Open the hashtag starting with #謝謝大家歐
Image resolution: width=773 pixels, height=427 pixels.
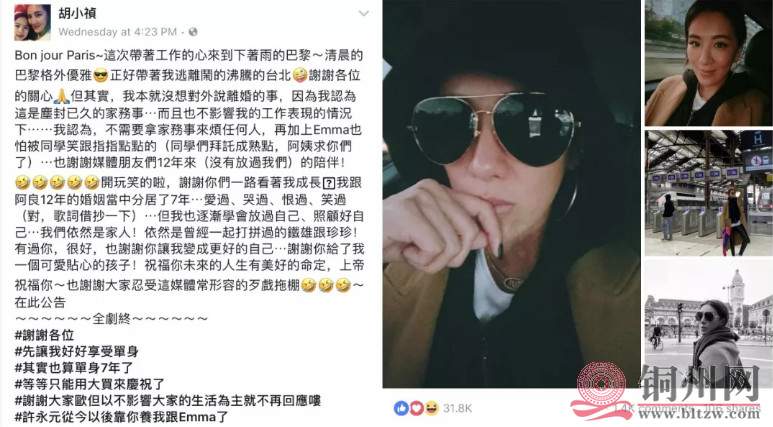[x=168, y=400]
